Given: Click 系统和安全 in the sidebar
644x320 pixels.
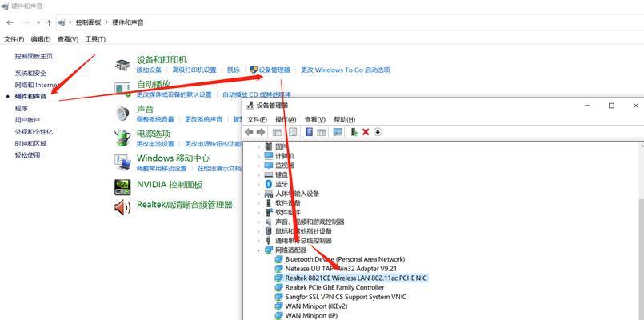Looking at the screenshot, I should pos(31,73).
